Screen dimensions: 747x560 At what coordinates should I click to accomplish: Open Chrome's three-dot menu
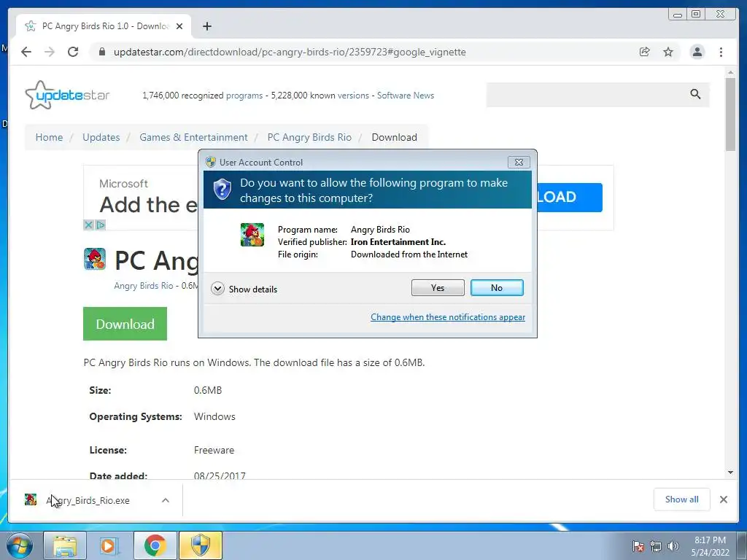721,52
